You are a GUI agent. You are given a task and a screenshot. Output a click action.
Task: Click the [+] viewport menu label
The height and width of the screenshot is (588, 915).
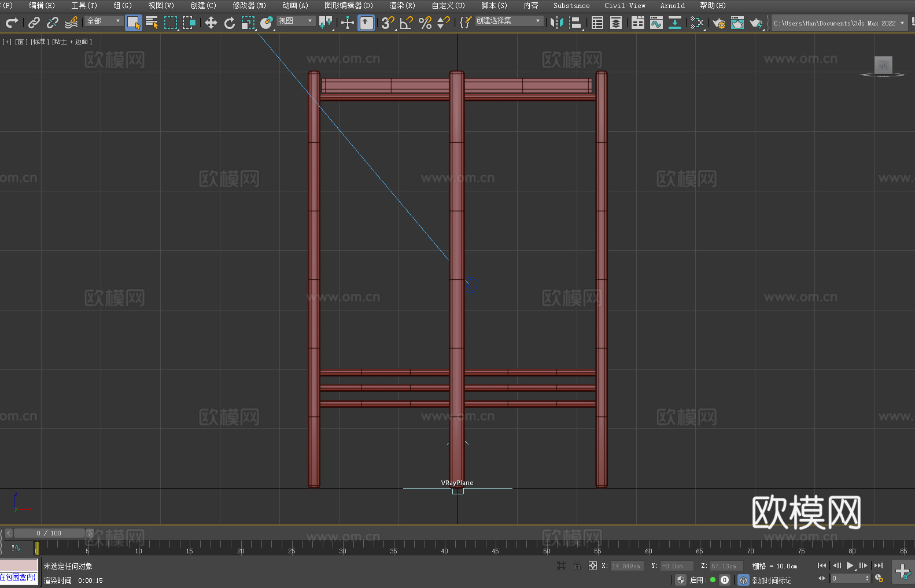click(7, 42)
